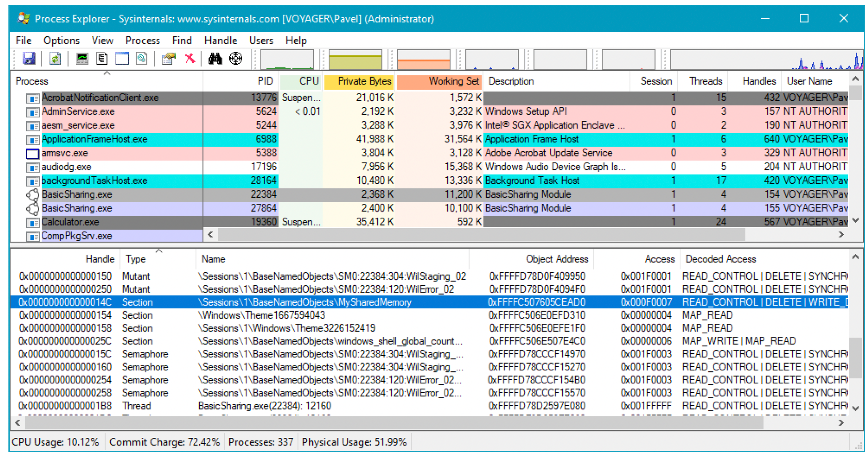Click the icon of BasicSharing.exe PID 22384
The image size is (868, 458).
tap(32, 195)
